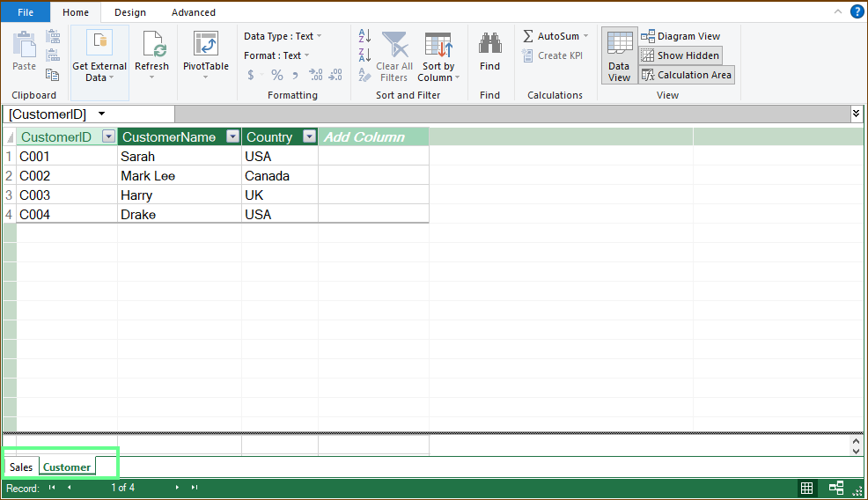Screen dimensions: 868x500
Task: Click the select-all table corner
Action: tap(10, 136)
